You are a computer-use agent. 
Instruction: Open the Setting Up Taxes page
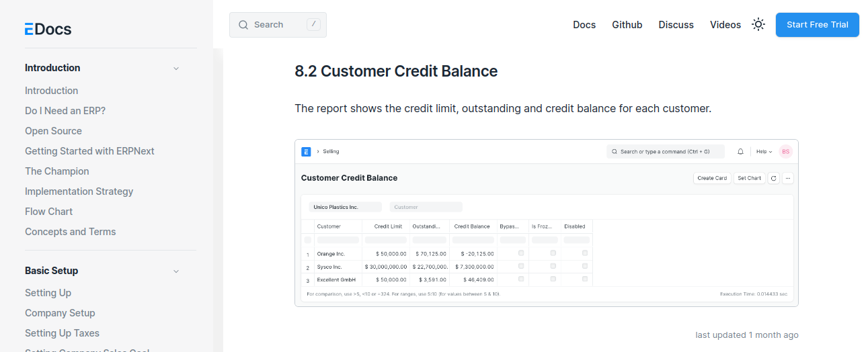[x=62, y=333]
